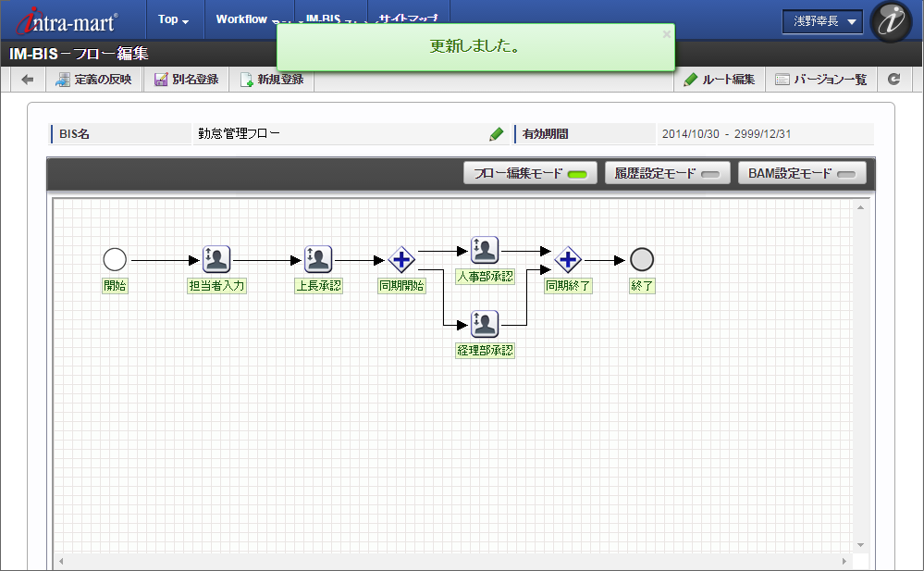Image resolution: width=924 pixels, height=571 pixels.
Task: Click the IM-BIS－フロー編集 page title
Action: pyautogui.click(x=79, y=54)
